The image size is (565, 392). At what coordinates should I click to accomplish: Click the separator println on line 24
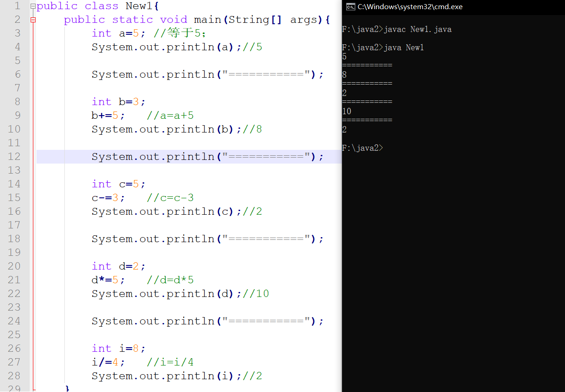(208, 321)
